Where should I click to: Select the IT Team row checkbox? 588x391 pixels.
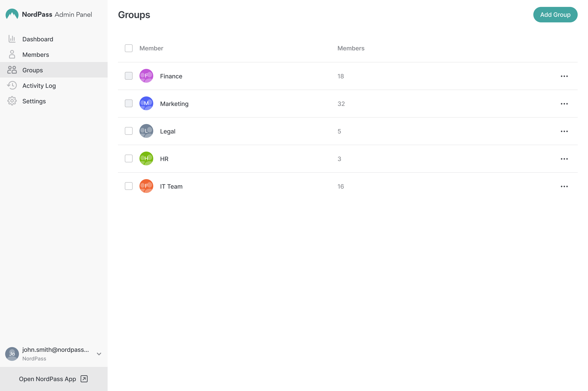coord(129,186)
